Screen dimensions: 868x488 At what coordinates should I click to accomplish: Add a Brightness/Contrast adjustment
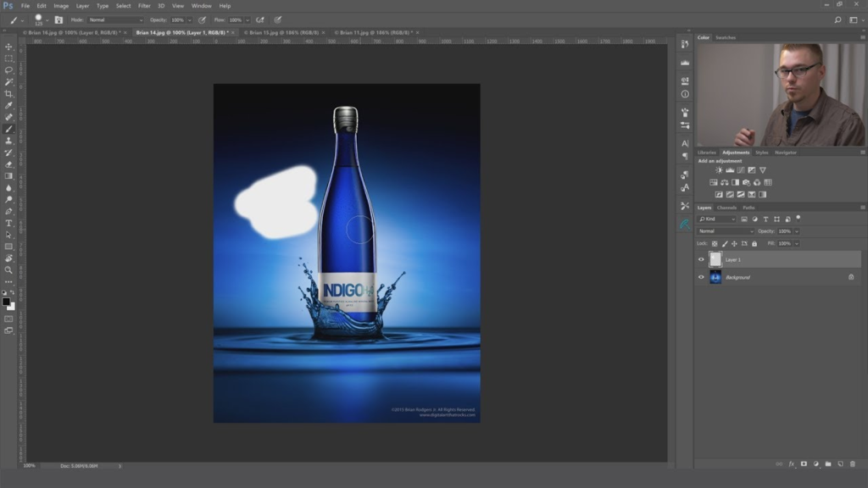coord(719,170)
